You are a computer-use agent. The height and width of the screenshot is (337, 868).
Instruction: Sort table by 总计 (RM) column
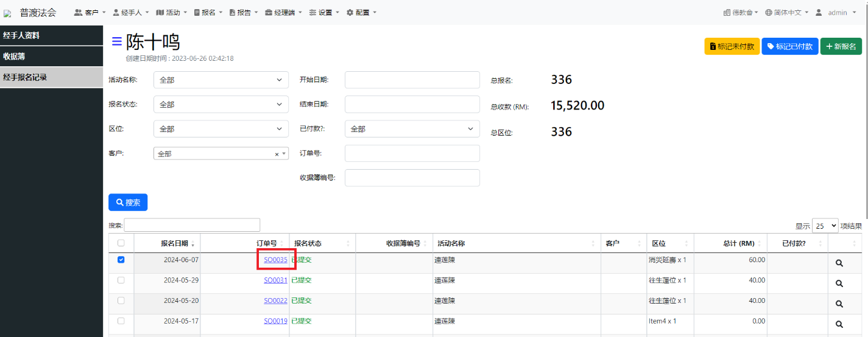[x=730, y=243]
